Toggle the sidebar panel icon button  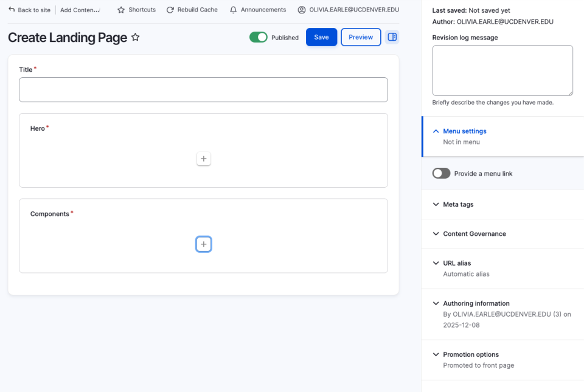[x=392, y=37]
